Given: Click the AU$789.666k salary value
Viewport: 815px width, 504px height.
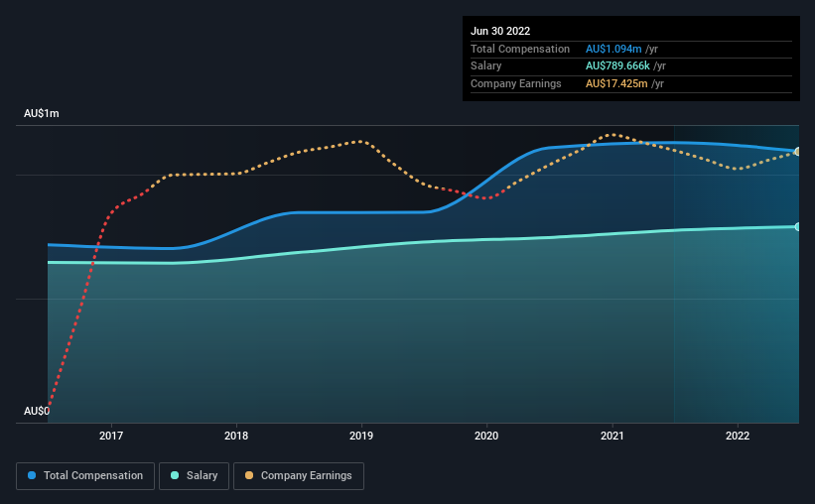Looking at the screenshot, I should [x=617, y=66].
